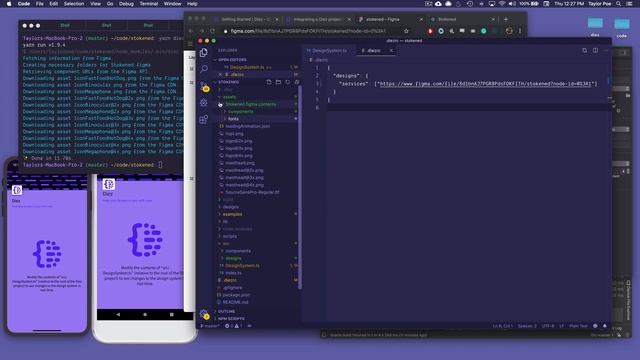Open the Figma URL link in the editor
This screenshot has height=360, width=640.
(485, 84)
